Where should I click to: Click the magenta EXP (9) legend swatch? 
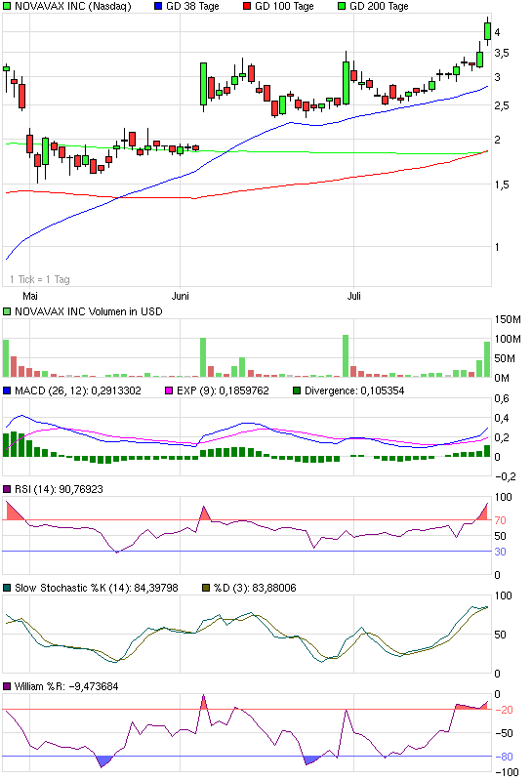(x=169, y=391)
